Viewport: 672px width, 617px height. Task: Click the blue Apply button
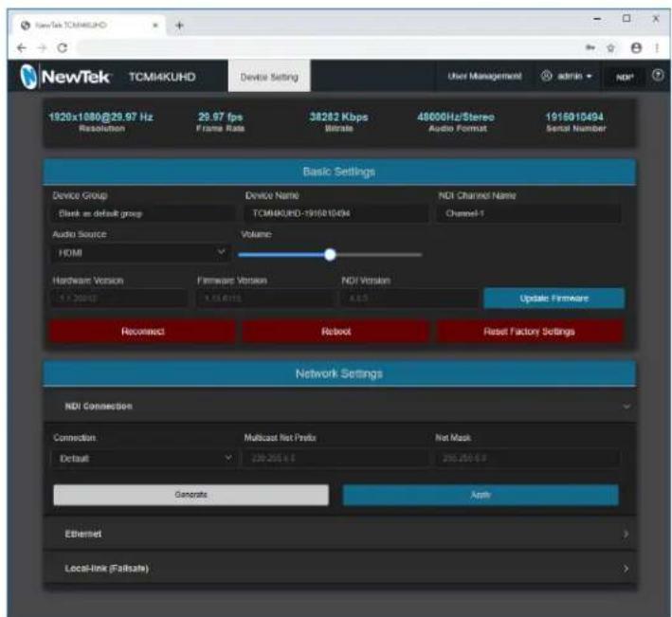click(481, 495)
